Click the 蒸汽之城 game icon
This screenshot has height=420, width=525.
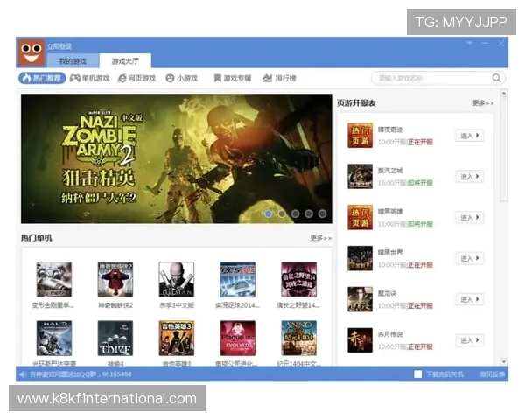point(360,176)
